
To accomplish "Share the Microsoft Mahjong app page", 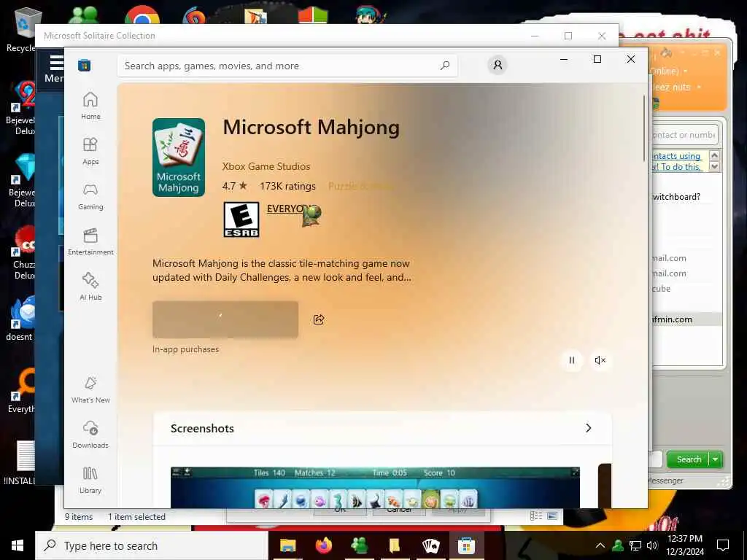I will pyautogui.click(x=319, y=319).
